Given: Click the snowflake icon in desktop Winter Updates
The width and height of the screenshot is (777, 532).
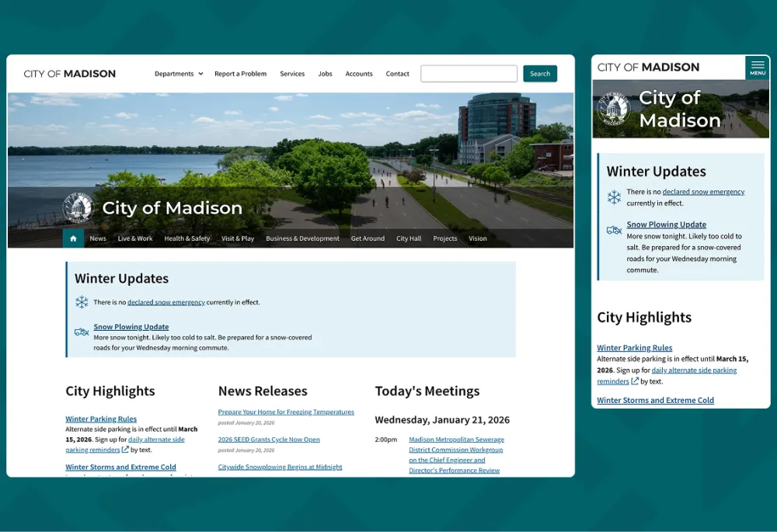Looking at the screenshot, I should pyautogui.click(x=82, y=301).
